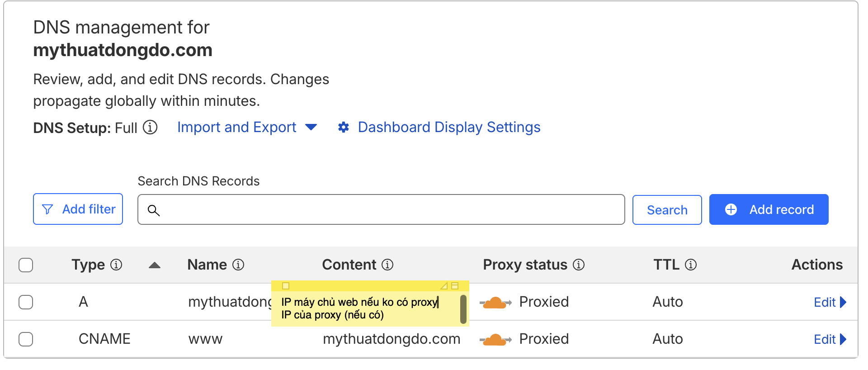Click the info icon next to TTL
Viewport: 868px width, 370px height.
point(691,265)
